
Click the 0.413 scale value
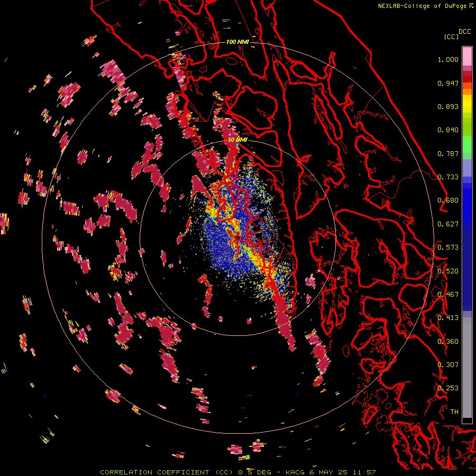[x=448, y=318]
